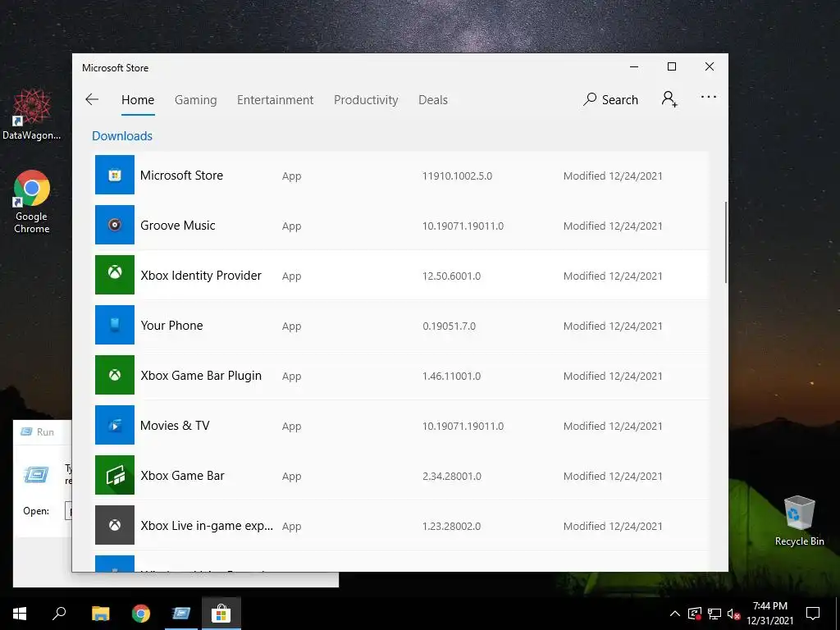Click the muted volume tray icon
The image size is (840, 630).
tap(733, 614)
